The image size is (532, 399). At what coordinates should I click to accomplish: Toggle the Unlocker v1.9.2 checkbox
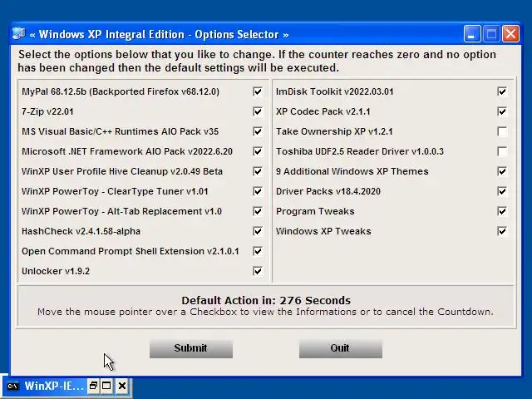[258, 271]
